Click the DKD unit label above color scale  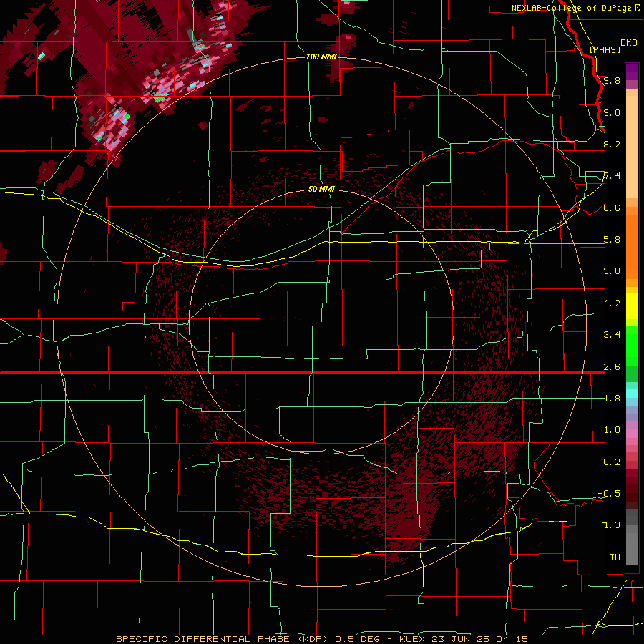click(x=628, y=42)
